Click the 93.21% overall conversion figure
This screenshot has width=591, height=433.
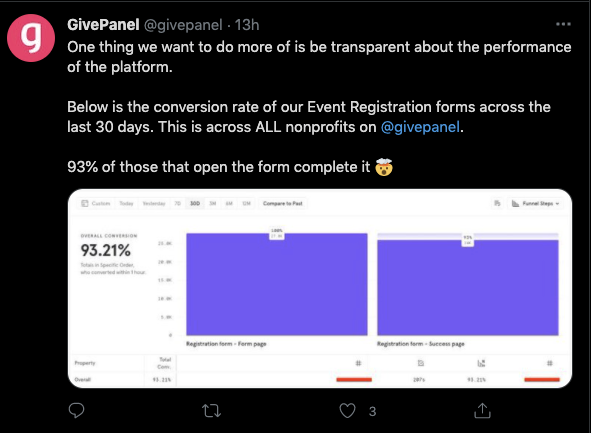(x=106, y=250)
